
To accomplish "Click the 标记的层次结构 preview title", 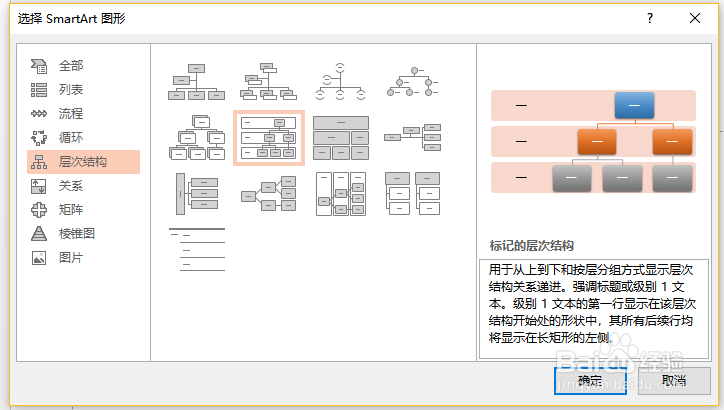I will [x=531, y=246].
